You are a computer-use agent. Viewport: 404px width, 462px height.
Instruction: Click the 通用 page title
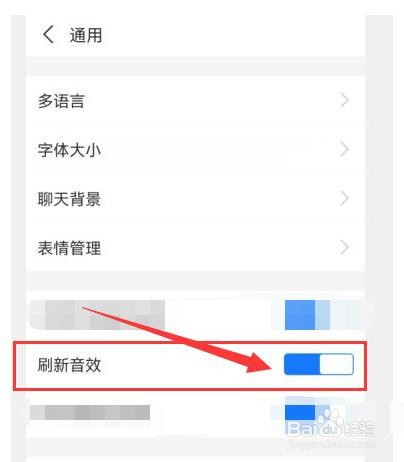pos(86,35)
